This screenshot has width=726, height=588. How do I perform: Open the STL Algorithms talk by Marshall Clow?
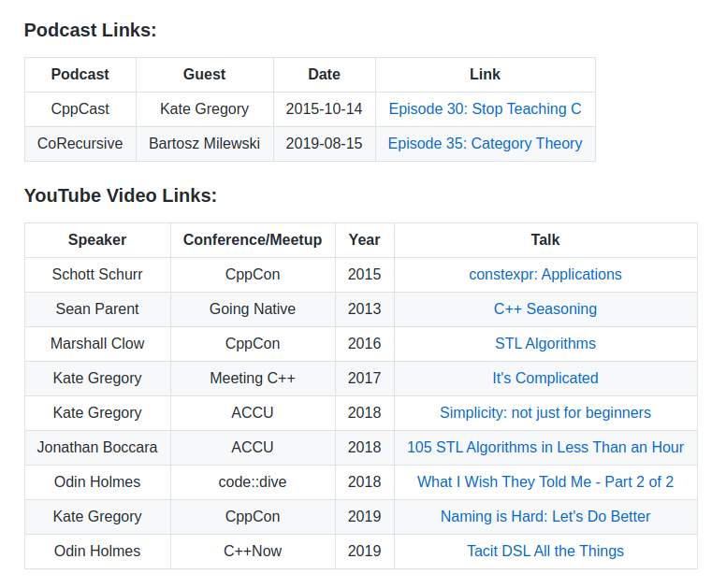544,344
